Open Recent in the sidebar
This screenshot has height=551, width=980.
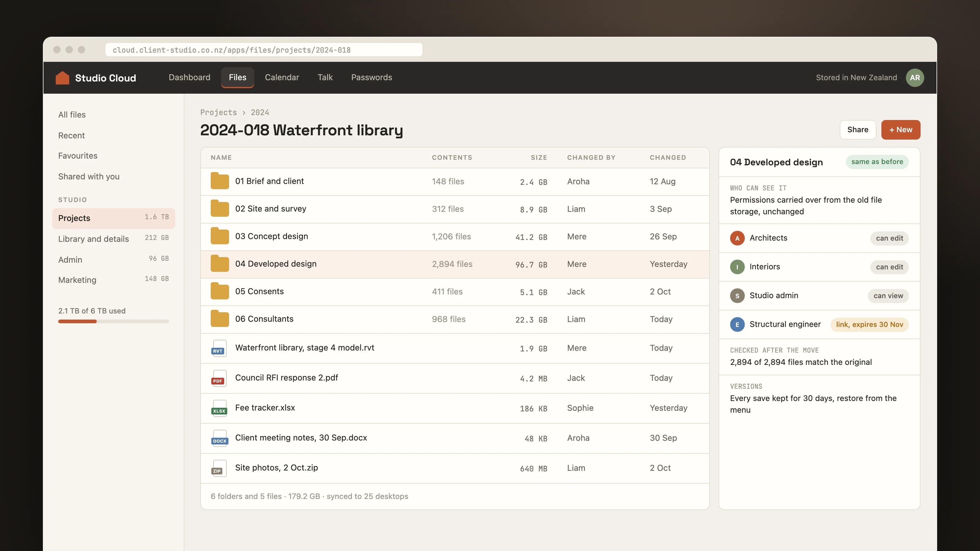coord(113,135)
